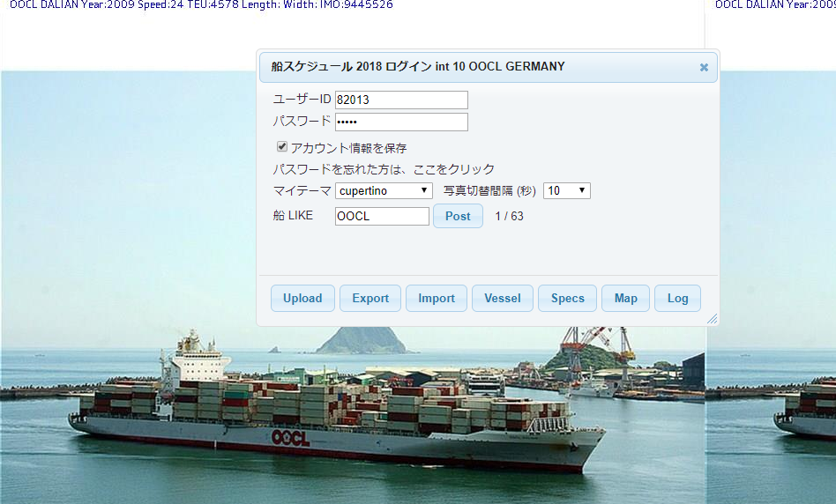The image size is (836, 504).
Task: Focus the パスワード input field
Action: tap(401, 122)
